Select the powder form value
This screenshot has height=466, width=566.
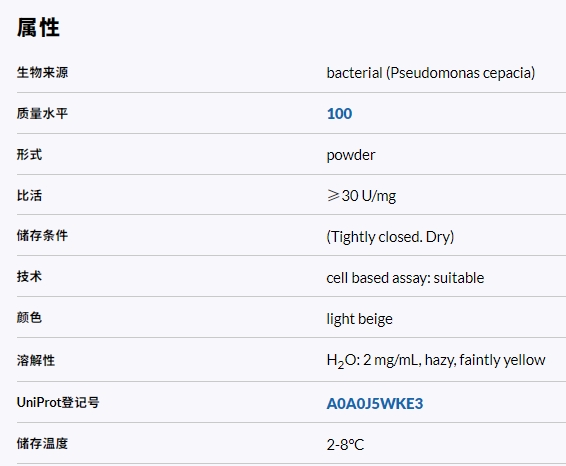pyautogui.click(x=351, y=155)
